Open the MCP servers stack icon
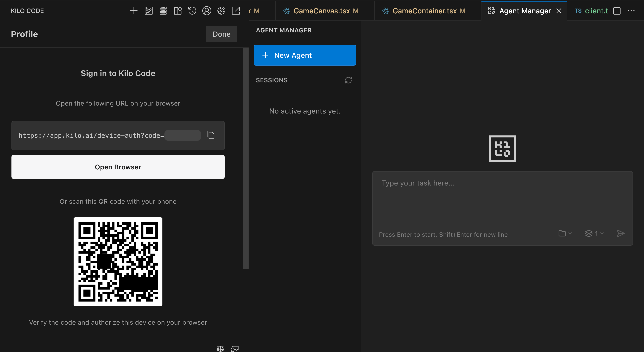This screenshot has width=644, height=352. 163,11
